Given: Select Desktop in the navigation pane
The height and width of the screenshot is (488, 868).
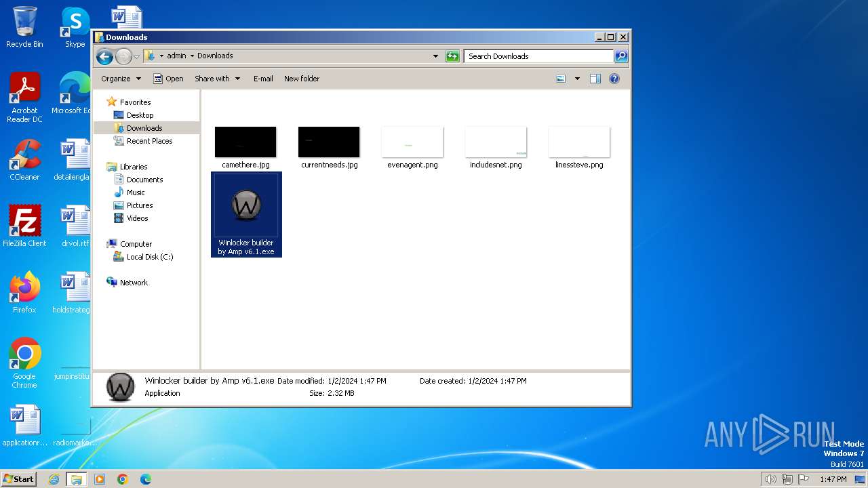Looking at the screenshot, I should pos(134,115).
